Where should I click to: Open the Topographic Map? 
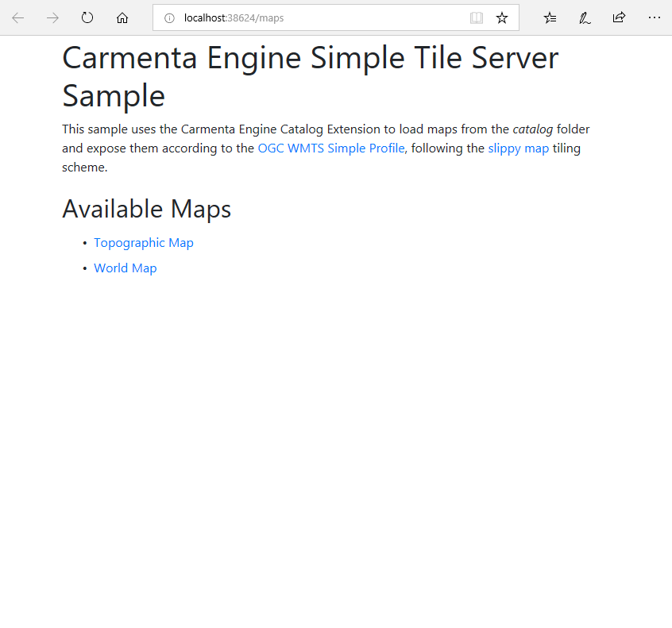tap(144, 243)
